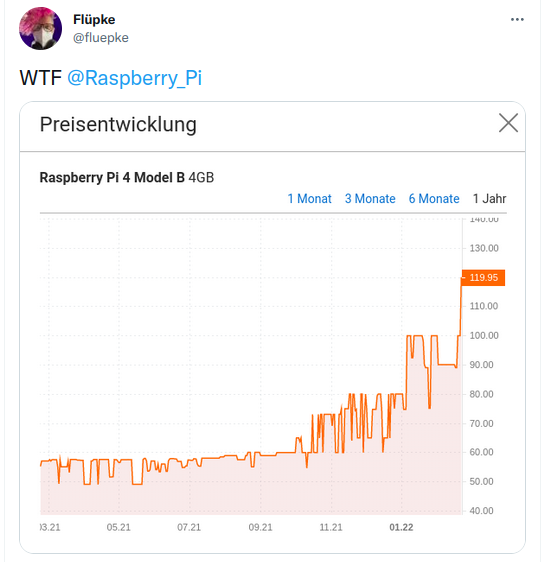
Task: Click the 01.22 date axis label
Action: click(x=401, y=527)
